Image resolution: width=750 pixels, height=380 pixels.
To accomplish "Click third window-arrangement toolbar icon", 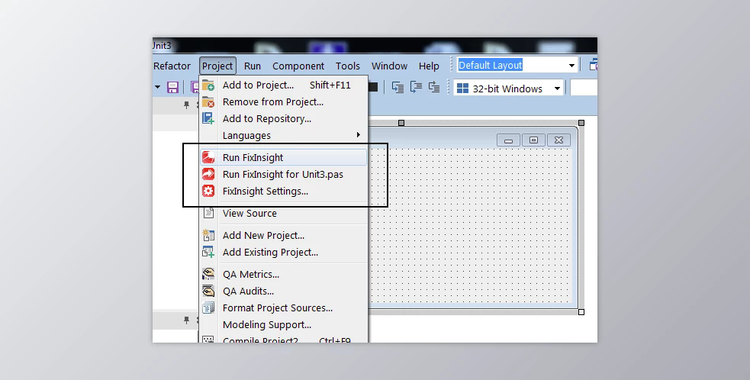I will click(x=434, y=87).
